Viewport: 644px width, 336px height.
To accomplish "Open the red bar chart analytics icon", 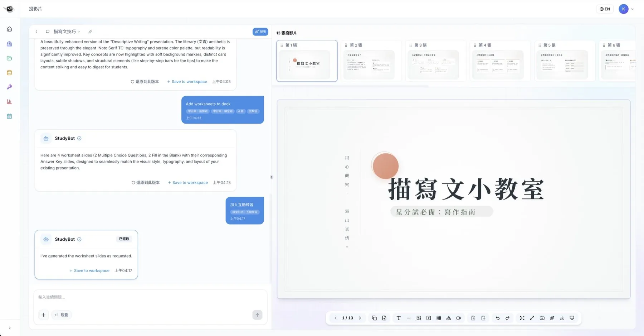I will pyautogui.click(x=9, y=102).
